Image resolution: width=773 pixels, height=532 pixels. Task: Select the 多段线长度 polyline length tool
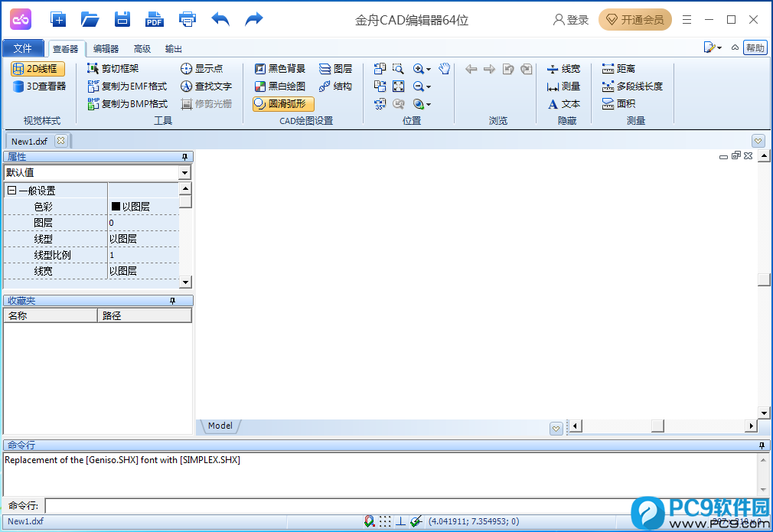click(x=632, y=86)
